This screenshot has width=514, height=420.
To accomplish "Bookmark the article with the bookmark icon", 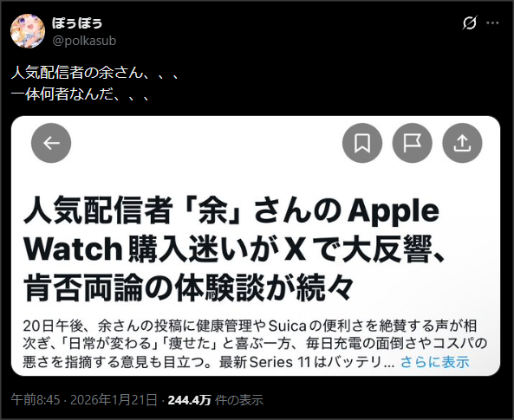I will click(362, 143).
